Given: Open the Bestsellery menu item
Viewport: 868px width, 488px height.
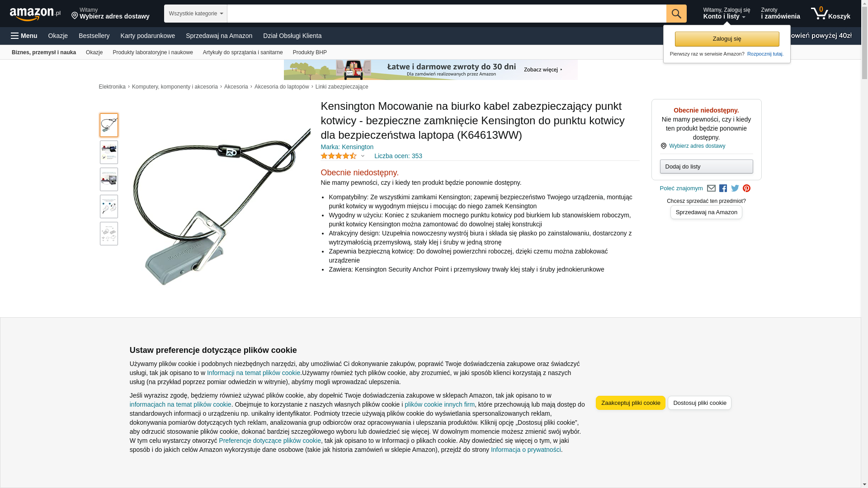Looking at the screenshot, I should (x=94, y=36).
